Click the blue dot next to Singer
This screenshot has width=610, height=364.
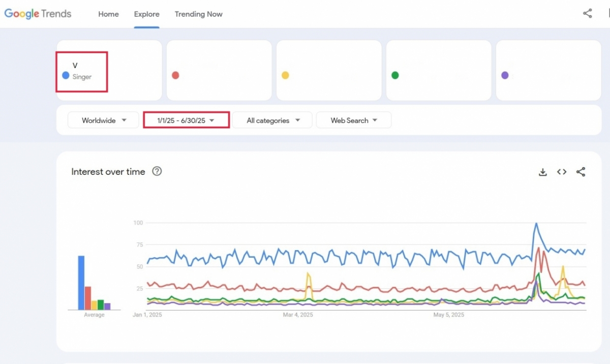tap(66, 75)
